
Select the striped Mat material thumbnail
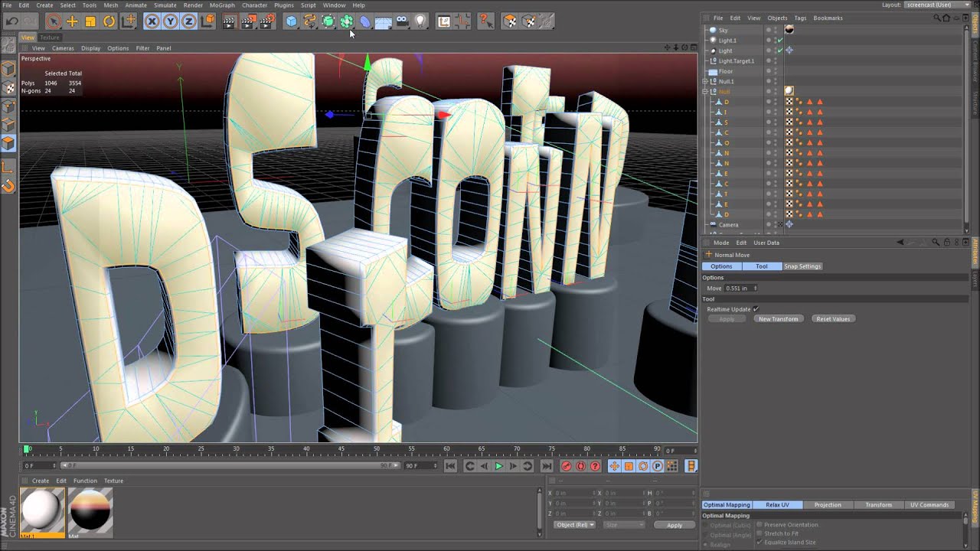point(90,511)
